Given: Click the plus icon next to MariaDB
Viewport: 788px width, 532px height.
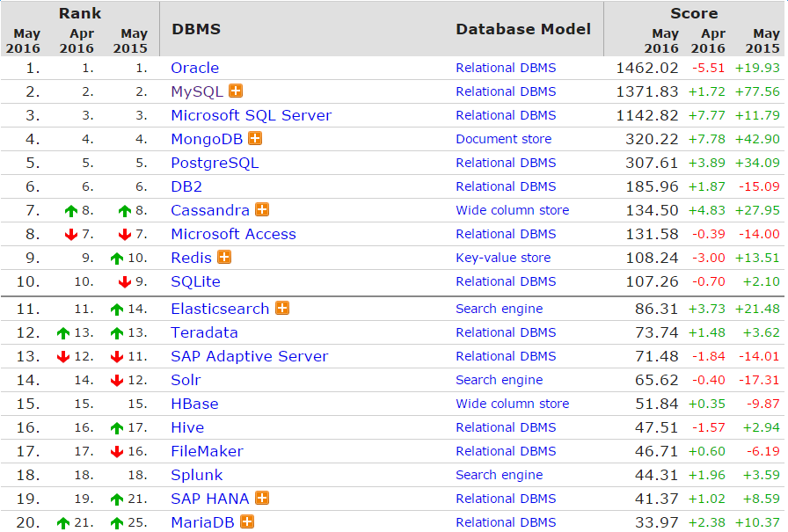Looking at the screenshot, I should [x=247, y=521].
